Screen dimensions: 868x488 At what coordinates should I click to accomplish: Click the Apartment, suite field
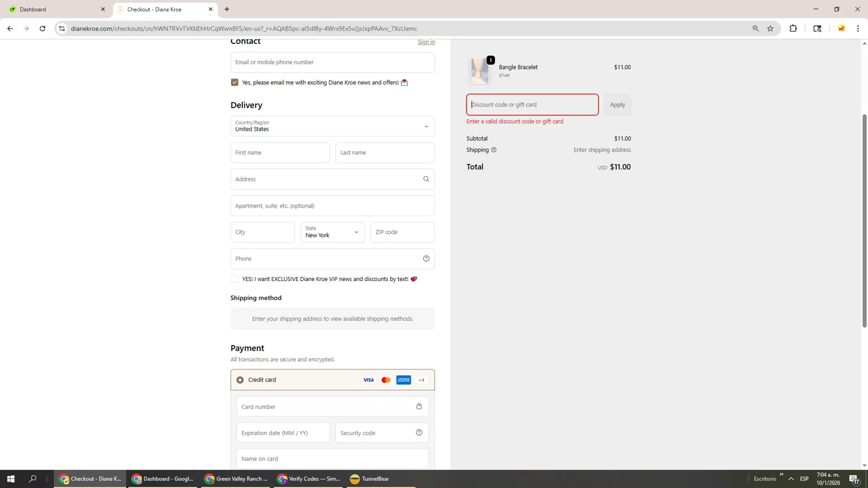click(333, 206)
